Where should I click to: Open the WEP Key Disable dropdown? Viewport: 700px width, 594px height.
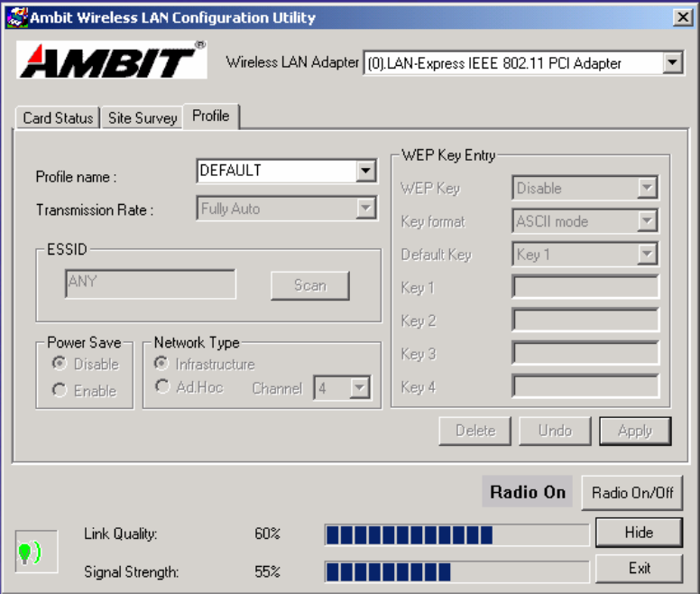pos(647,188)
